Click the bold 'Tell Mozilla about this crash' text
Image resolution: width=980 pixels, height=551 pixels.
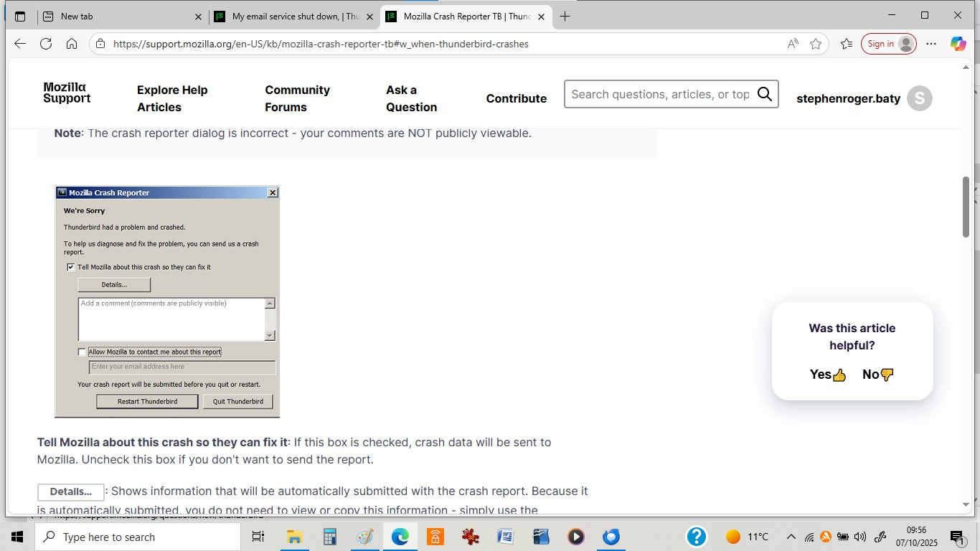pos(162,442)
